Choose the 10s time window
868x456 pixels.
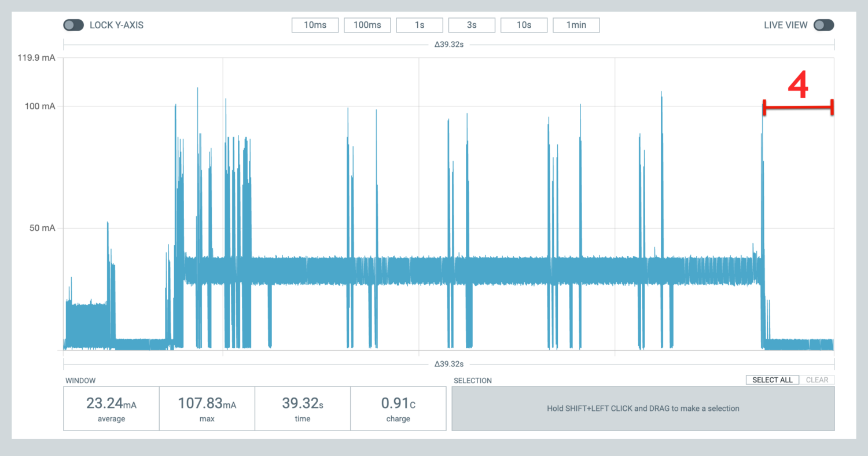pos(524,25)
